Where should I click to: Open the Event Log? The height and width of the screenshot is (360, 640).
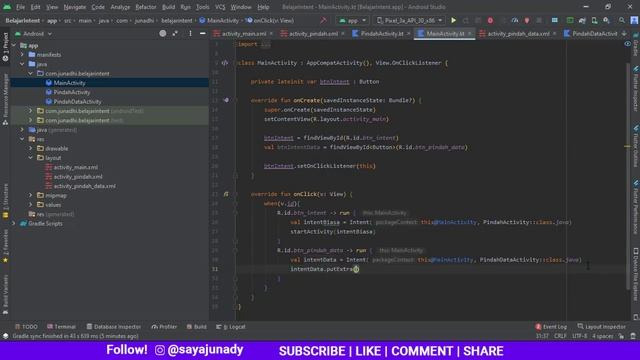[x=551, y=327]
